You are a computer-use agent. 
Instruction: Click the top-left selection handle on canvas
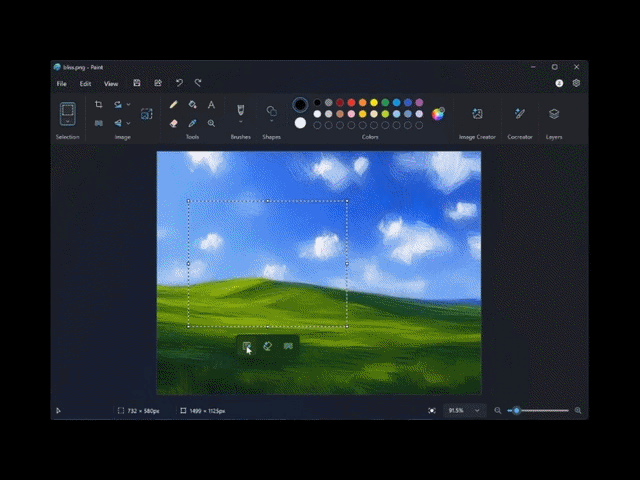pos(188,201)
